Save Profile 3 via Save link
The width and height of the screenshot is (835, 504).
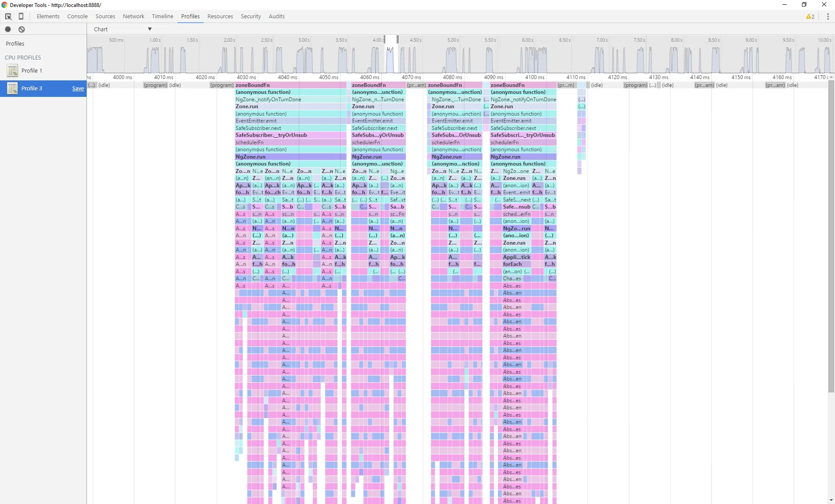coord(78,89)
